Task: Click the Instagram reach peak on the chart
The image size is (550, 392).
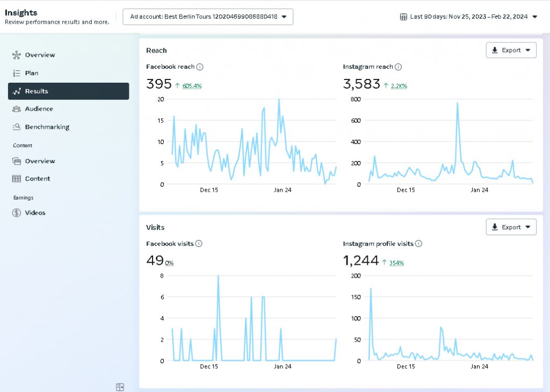Action: [457, 103]
